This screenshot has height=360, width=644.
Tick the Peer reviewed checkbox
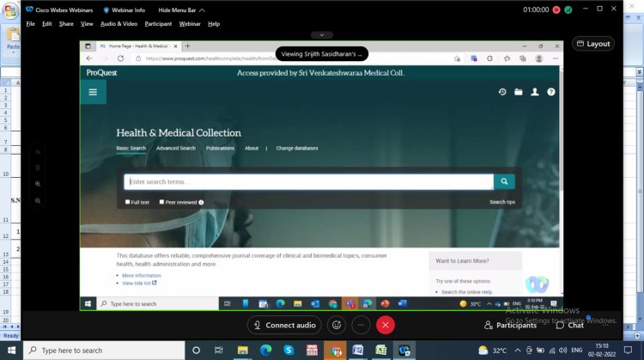(x=161, y=202)
